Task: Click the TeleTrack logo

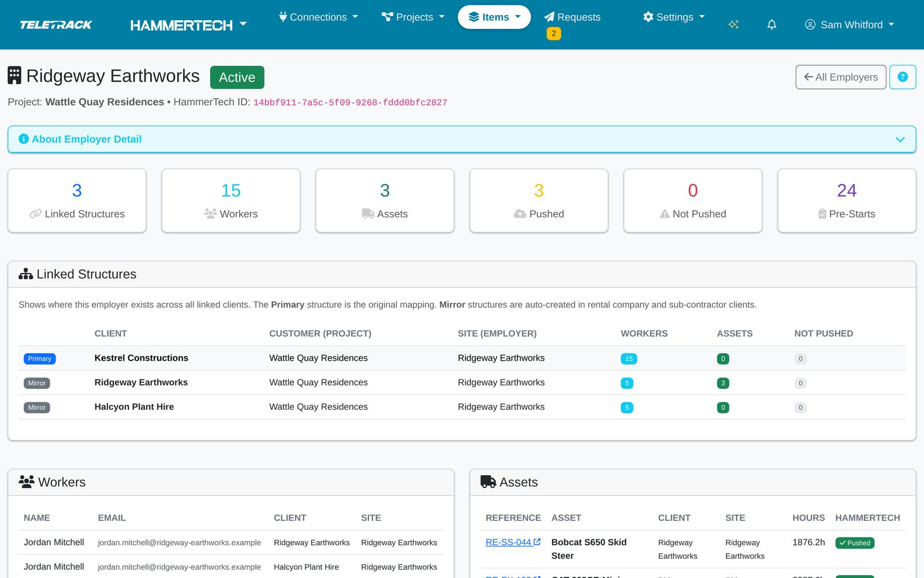Action: (x=56, y=24)
